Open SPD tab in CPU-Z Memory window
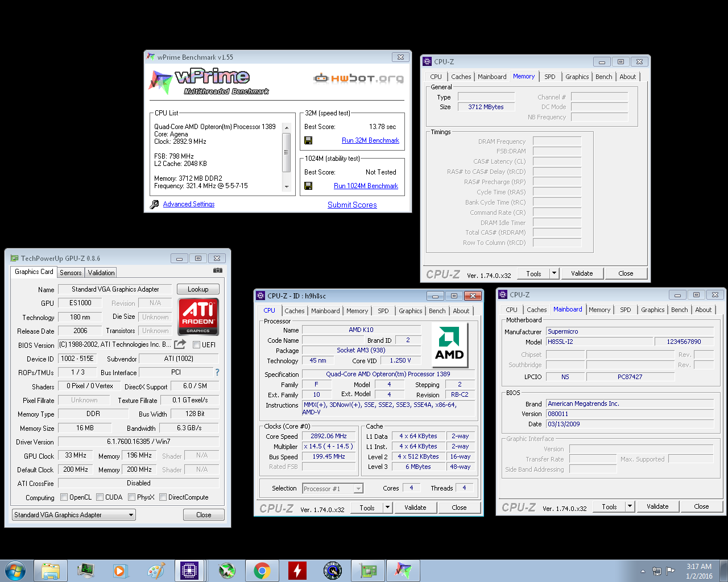 pyautogui.click(x=549, y=77)
